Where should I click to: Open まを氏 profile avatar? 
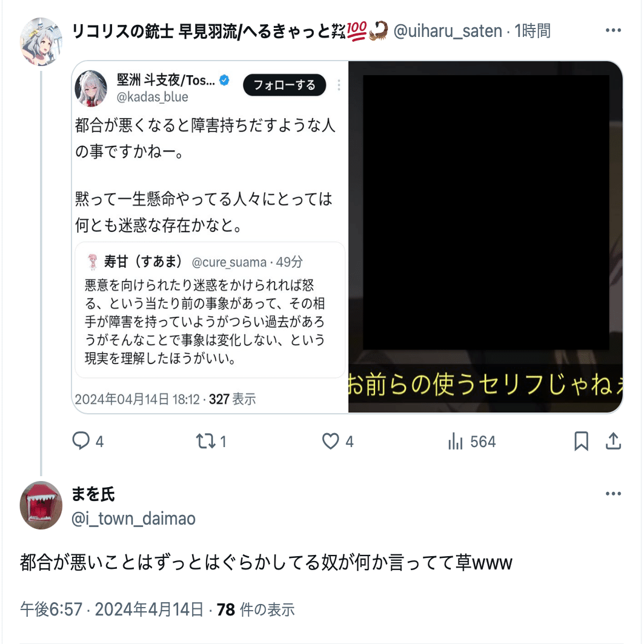tap(41, 505)
